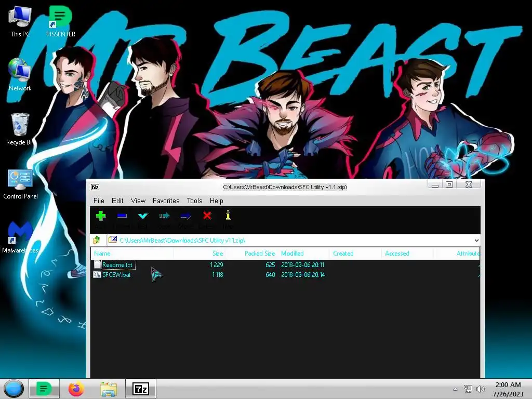The width and height of the screenshot is (532, 399).
Task: Click the green PISSENTER taskbar icon
Action: tap(44, 389)
